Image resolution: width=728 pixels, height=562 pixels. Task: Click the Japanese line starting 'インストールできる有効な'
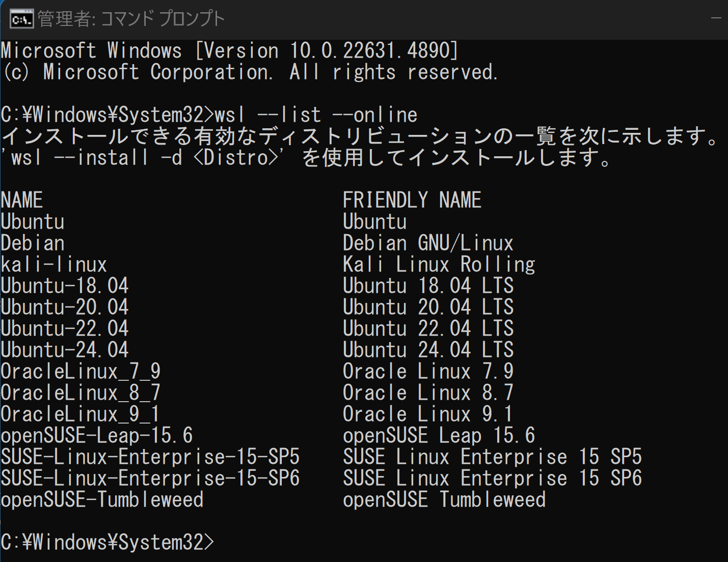coord(360,136)
